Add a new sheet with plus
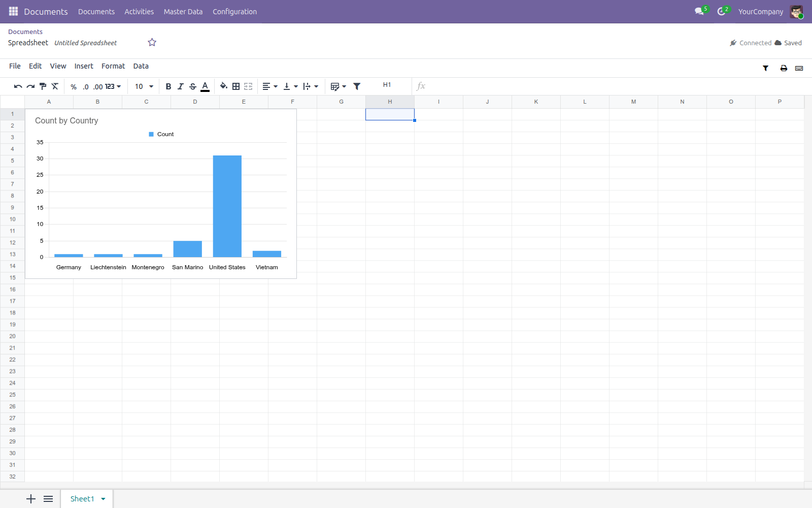Screen dimensions: 812x508 pyautogui.click(x=31, y=499)
